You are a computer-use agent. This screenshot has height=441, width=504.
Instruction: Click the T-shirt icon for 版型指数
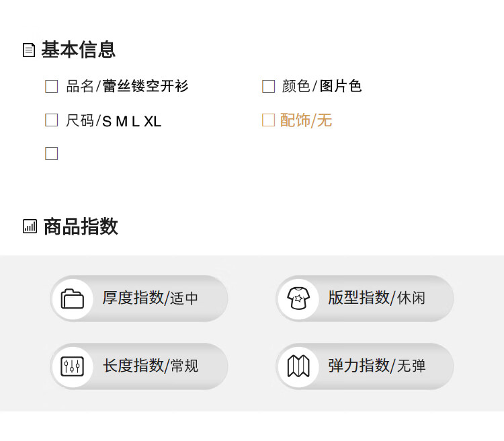click(x=298, y=298)
